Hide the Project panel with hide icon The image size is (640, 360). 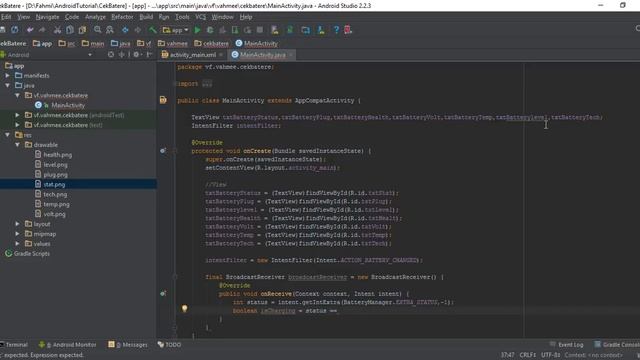pos(149,55)
